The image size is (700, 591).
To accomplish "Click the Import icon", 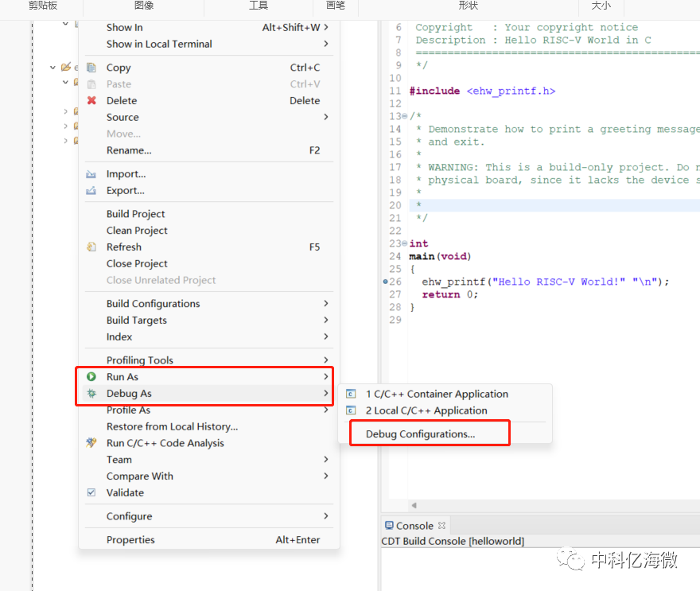I will (91, 174).
